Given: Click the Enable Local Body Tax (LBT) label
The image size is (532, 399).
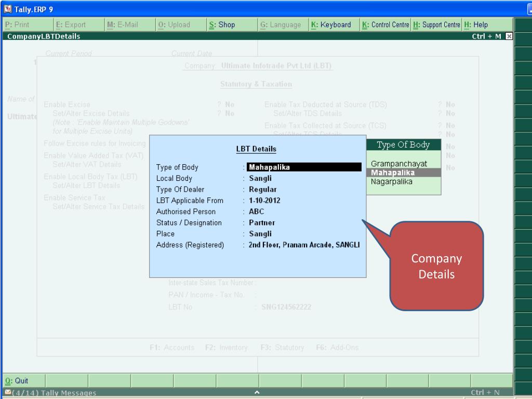Looking at the screenshot, I should click(x=90, y=177).
